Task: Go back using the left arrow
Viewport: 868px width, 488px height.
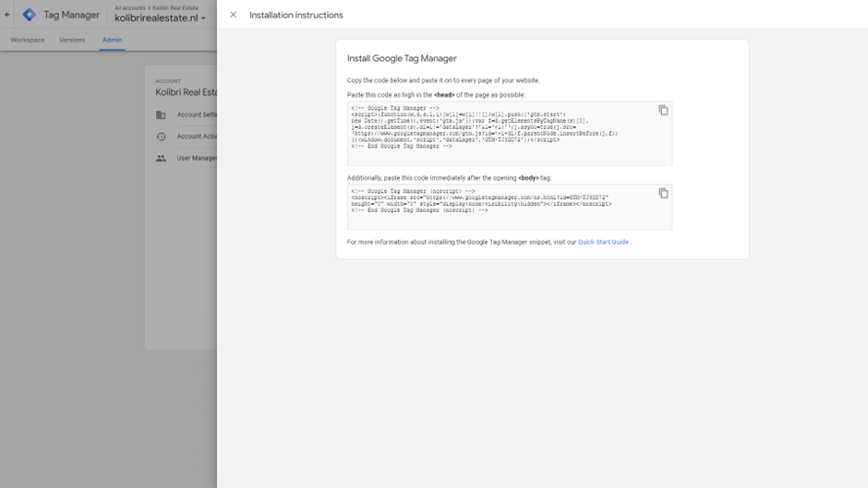Action: [7, 15]
